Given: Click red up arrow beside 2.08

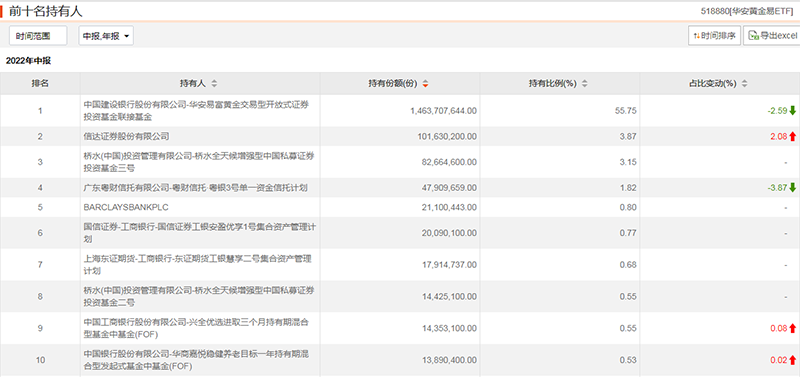Looking at the screenshot, I should 792,136.
